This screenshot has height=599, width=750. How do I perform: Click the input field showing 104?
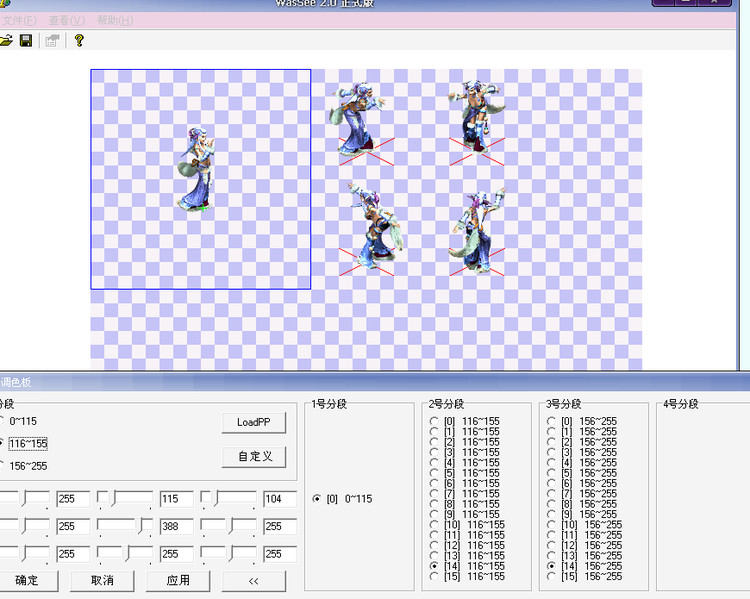click(x=280, y=499)
